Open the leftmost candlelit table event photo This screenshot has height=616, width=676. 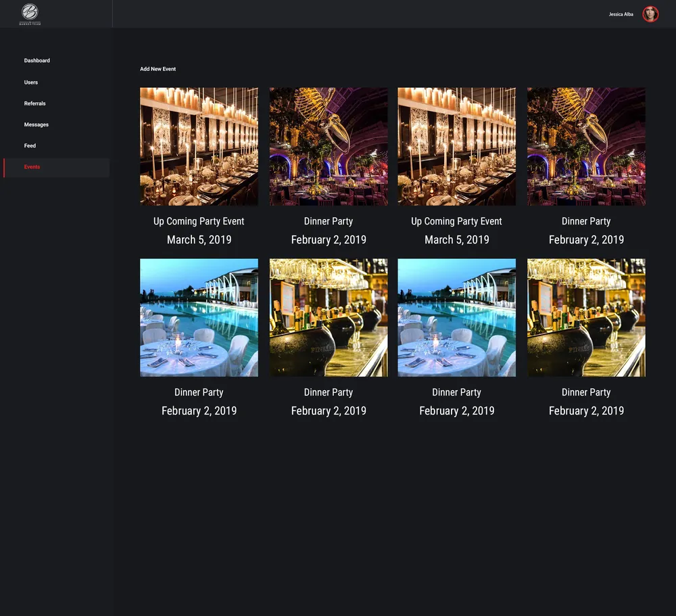pyautogui.click(x=199, y=146)
